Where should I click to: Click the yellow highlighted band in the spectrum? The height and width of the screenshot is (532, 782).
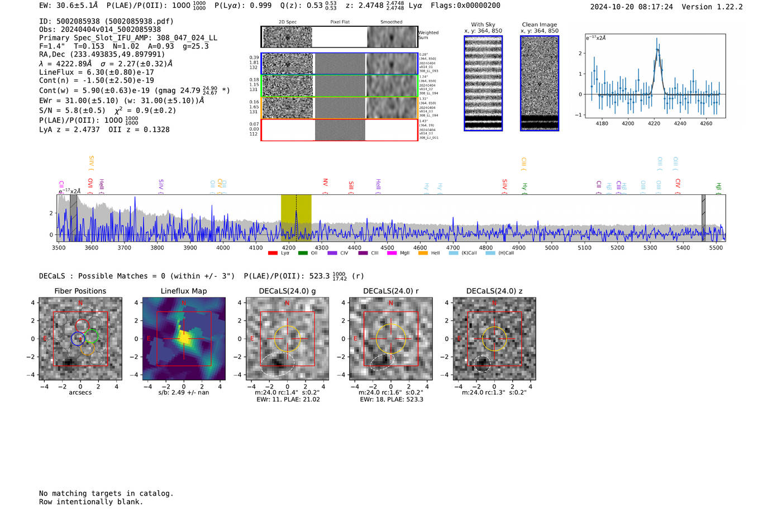pos(296,218)
